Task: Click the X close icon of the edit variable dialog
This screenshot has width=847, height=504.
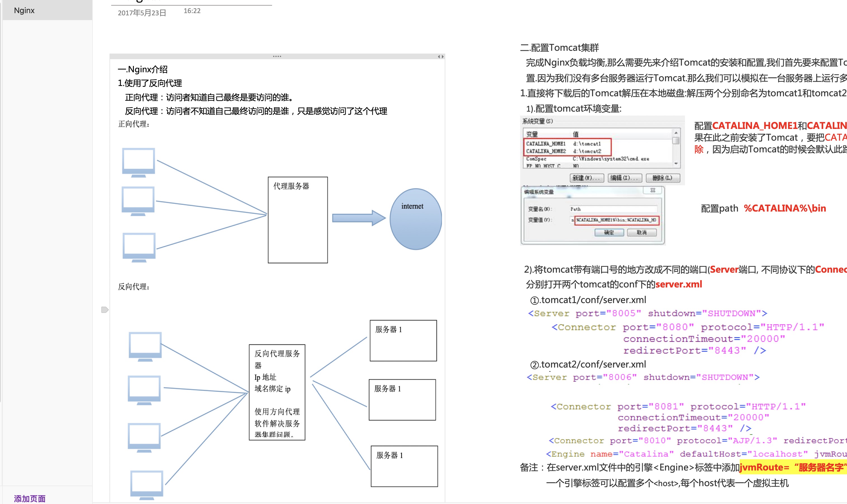Action: tap(653, 191)
